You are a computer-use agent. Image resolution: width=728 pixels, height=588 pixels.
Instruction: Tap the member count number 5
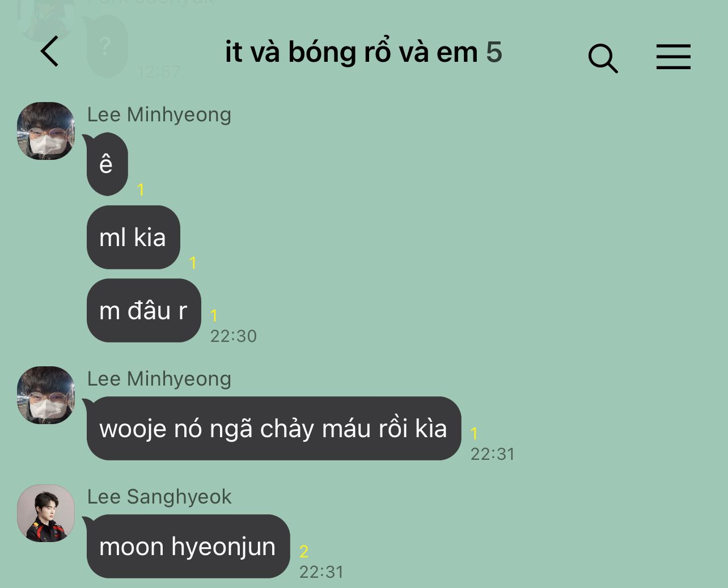(494, 52)
